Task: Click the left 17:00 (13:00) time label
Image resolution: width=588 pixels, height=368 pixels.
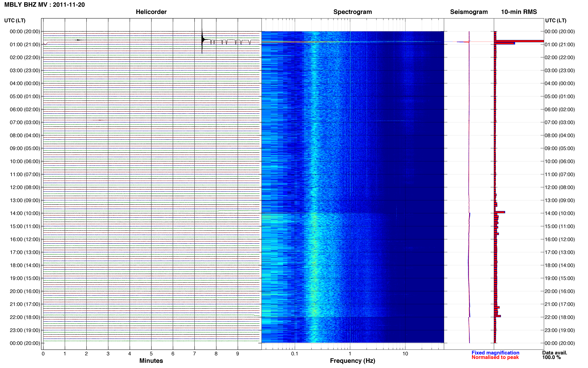Action: click(25, 252)
